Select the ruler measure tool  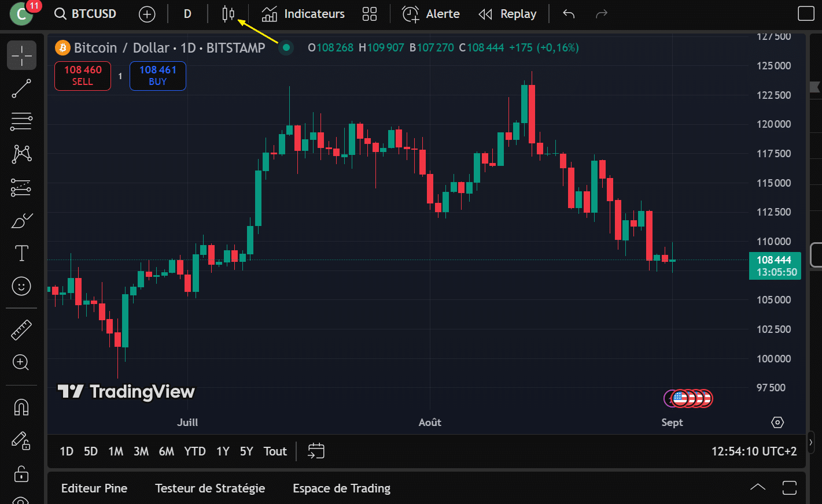pyautogui.click(x=21, y=330)
